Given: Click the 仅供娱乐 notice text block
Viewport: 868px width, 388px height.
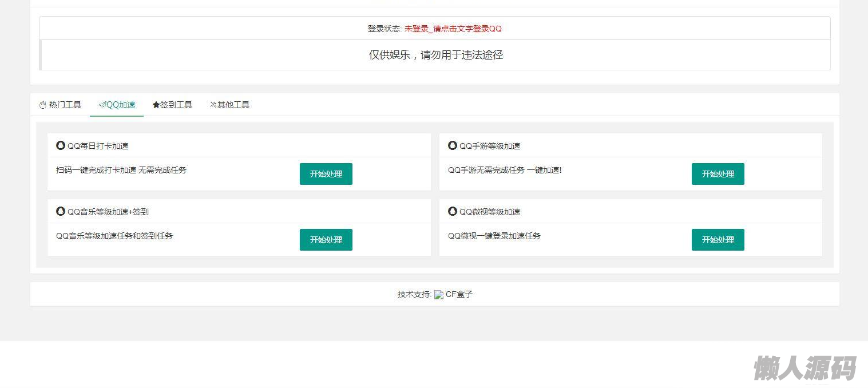Looking at the screenshot, I should tap(435, 55).
